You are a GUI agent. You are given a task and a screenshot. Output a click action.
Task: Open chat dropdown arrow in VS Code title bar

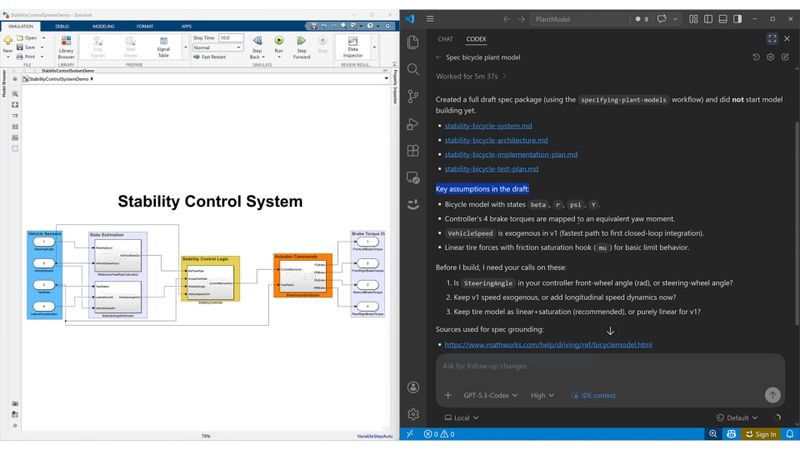click(x=675, y=19)
